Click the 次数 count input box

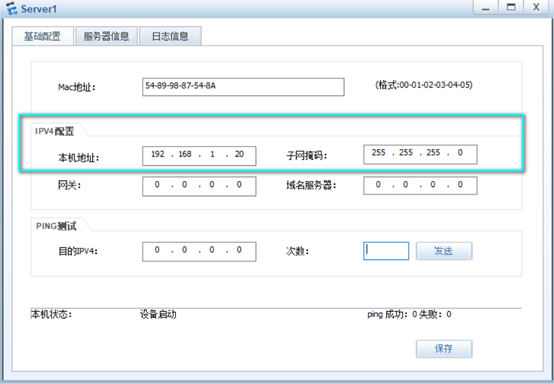click(x=386, y=251)
